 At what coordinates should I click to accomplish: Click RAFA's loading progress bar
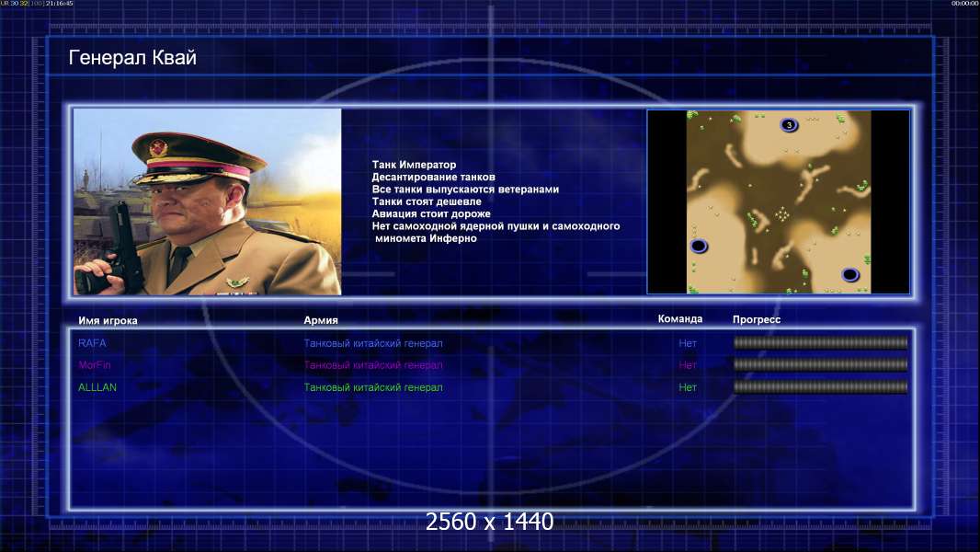pyautogui.click(x=821, y=342)
